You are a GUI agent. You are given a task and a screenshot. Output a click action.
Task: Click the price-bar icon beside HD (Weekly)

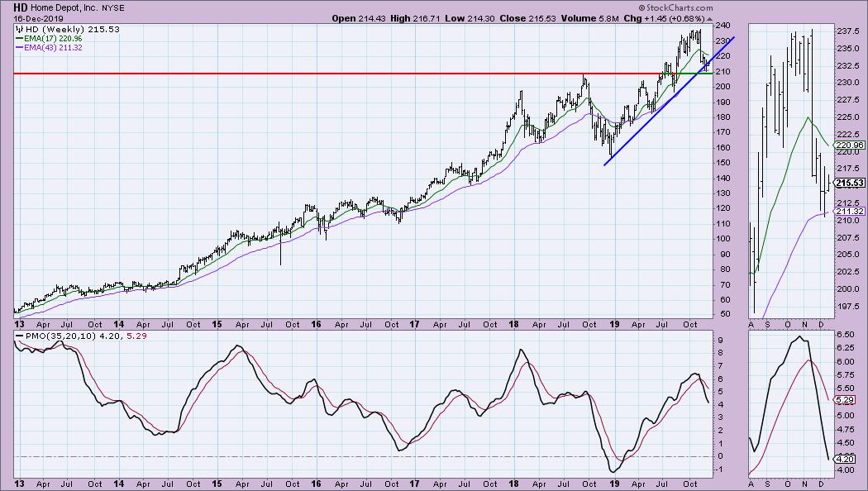point(20,29)
